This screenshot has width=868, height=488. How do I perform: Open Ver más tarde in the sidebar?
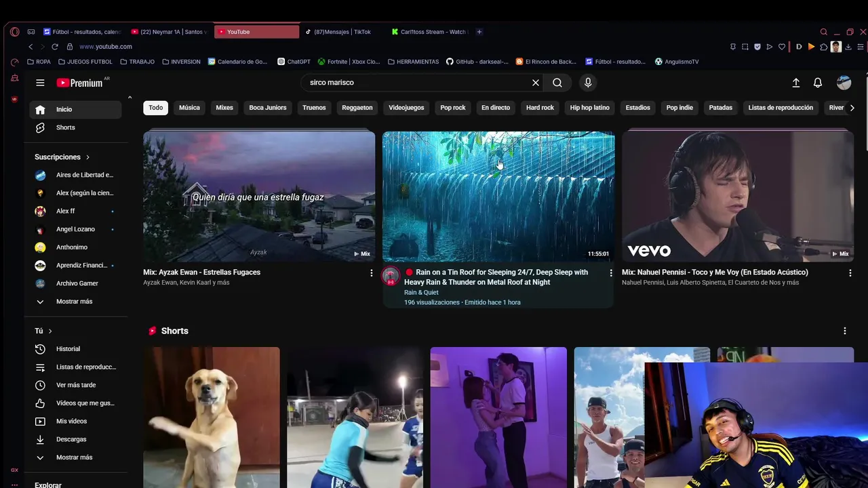tap(75, 385)
